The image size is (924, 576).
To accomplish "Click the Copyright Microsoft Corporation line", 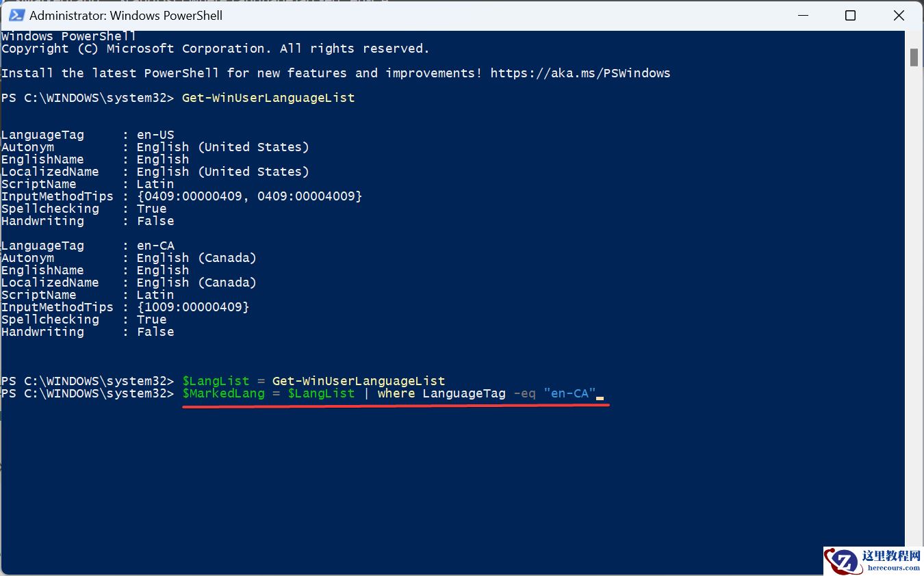I will (x=215, y=49).
